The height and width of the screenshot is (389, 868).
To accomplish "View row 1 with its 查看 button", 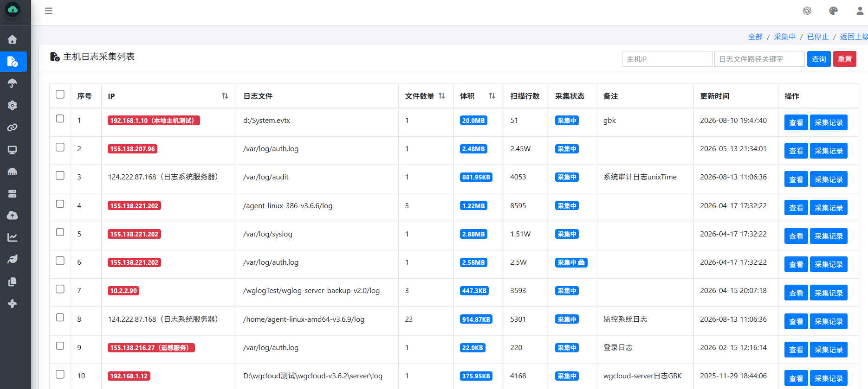I will [796, 122].
